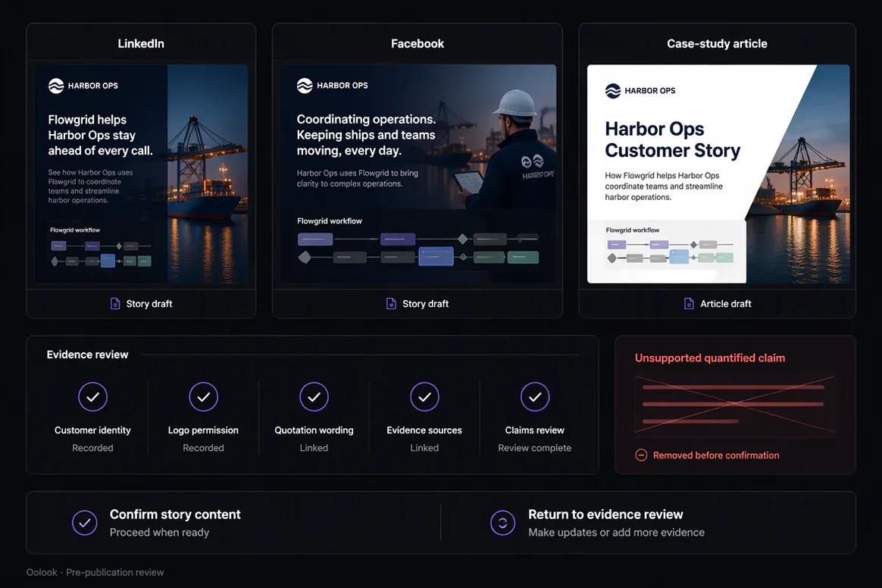Click the Harbor Ops logo in Facebook preview
The height and width of the screenshot is (588, 882).
pos(332,86)
